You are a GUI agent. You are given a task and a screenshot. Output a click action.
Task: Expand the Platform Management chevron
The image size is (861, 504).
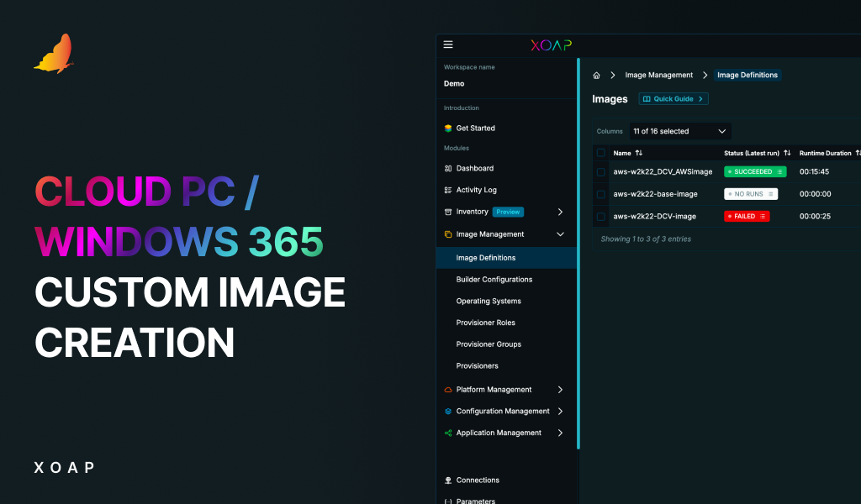[x=560, y=390]
